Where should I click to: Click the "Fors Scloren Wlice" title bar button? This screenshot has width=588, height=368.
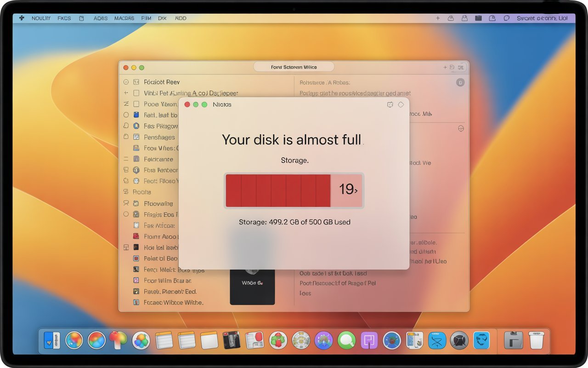click(x=294, y=67)
